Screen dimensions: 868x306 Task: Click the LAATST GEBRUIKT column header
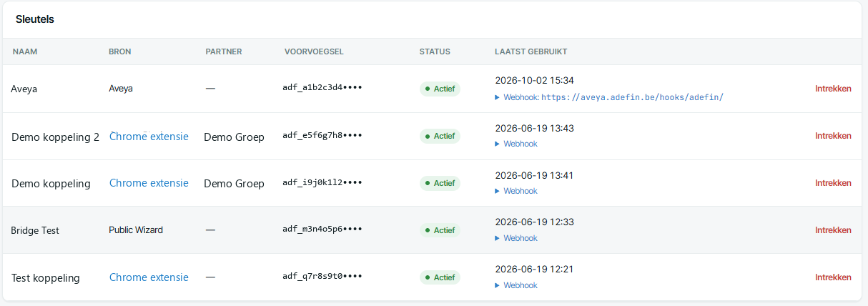[x=531, y=51]
